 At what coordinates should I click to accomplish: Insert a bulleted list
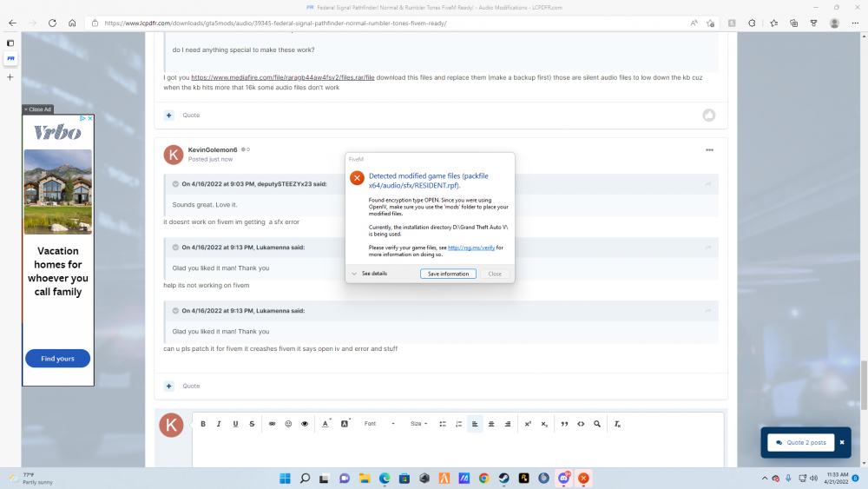(x=443, y=424)
